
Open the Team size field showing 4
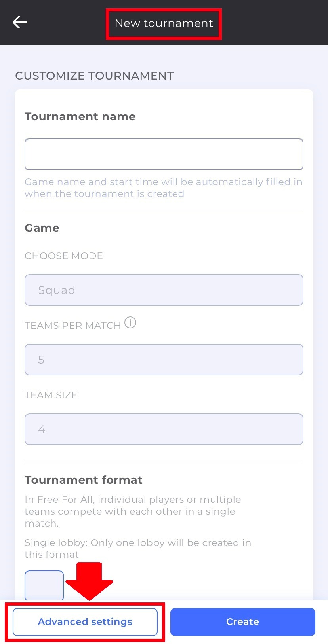(x=164, y=429)
